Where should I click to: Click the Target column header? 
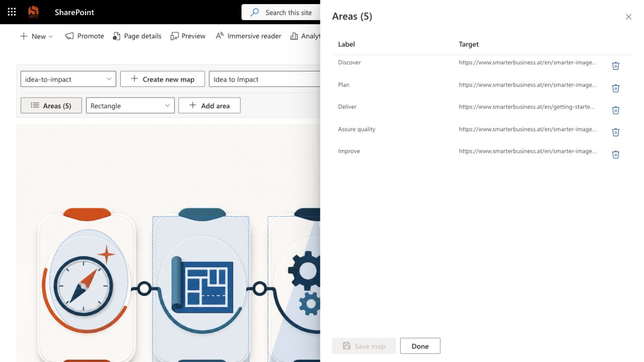[468, 44]
